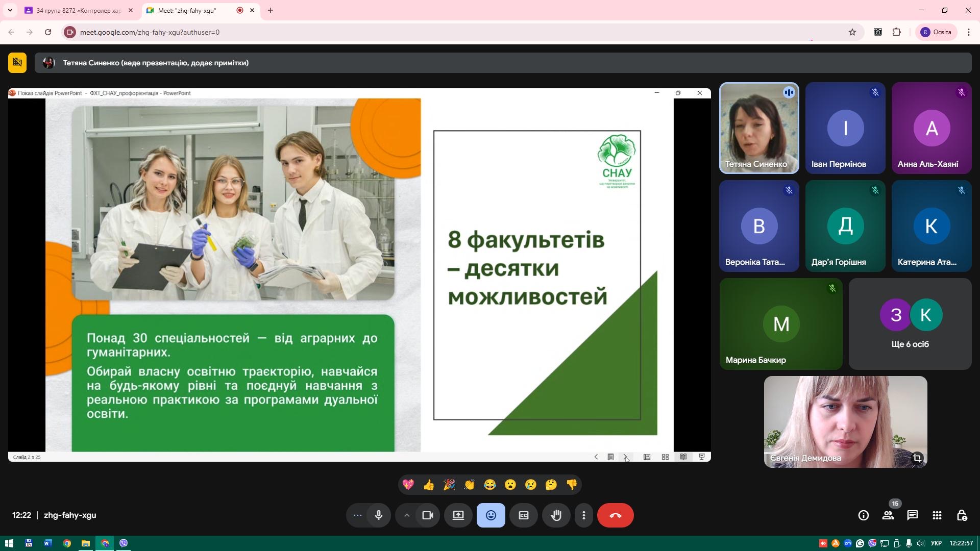Open more options three-dot menu
Image resolution: width=980 pixels, height=551 pixels.
click(x=583, y=515)
